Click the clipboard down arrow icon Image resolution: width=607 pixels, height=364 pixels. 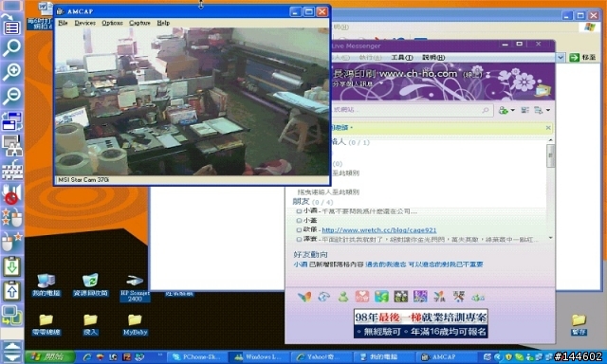pos(11,267)
